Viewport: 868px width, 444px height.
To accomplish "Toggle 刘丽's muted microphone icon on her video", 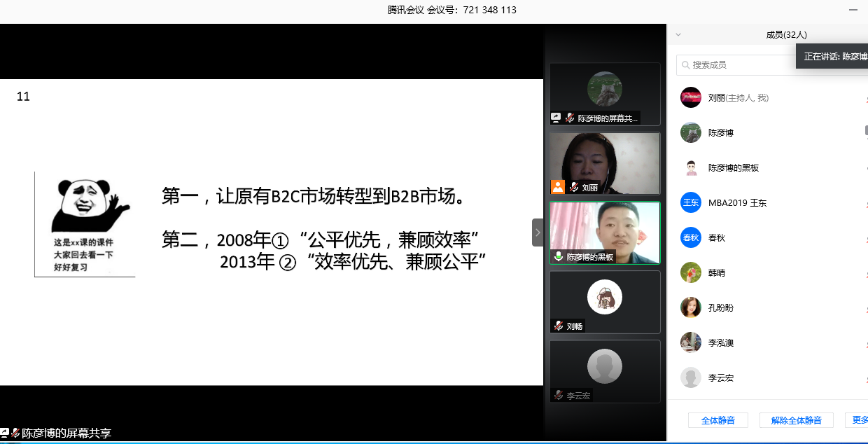I will click(x=573, y=188).
